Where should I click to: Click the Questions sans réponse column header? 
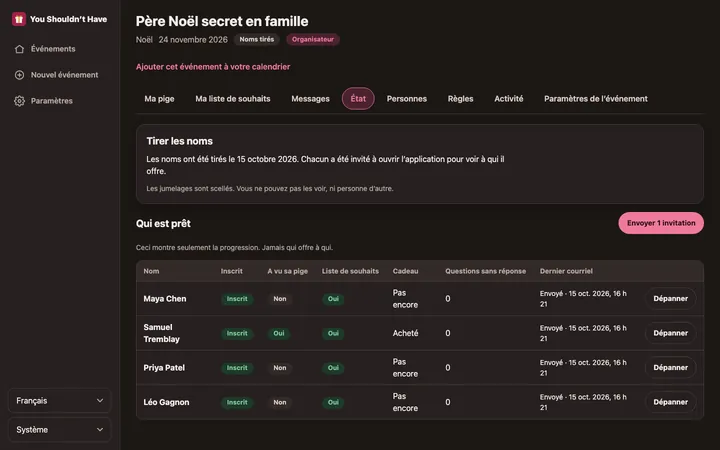coord(485,271)
